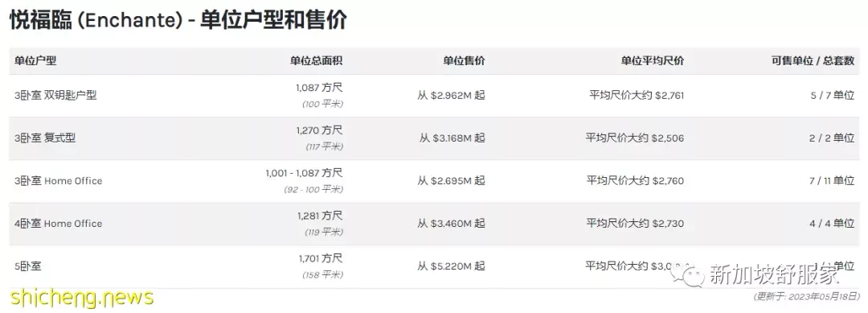
Task: Click the 1,701 方尺 area cell
Action: coord(321,258)
